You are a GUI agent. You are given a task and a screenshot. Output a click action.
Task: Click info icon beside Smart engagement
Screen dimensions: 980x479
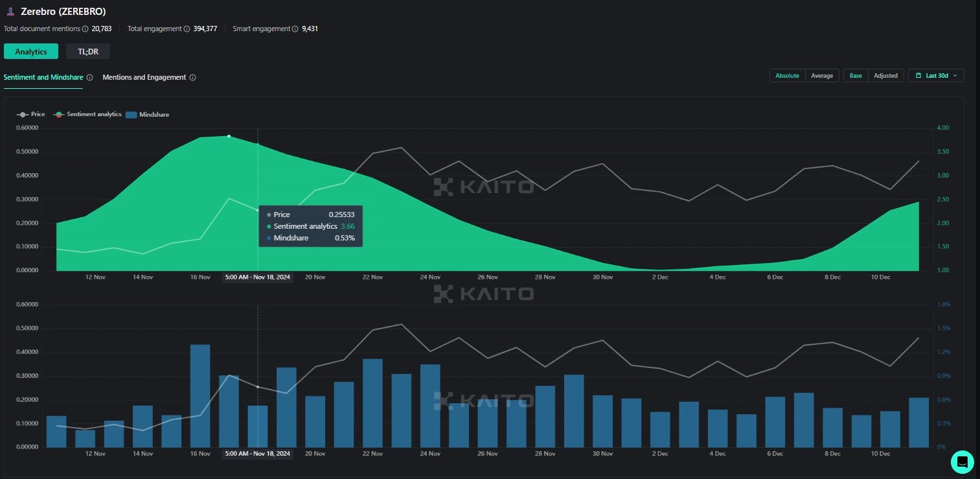coord(295,29)
